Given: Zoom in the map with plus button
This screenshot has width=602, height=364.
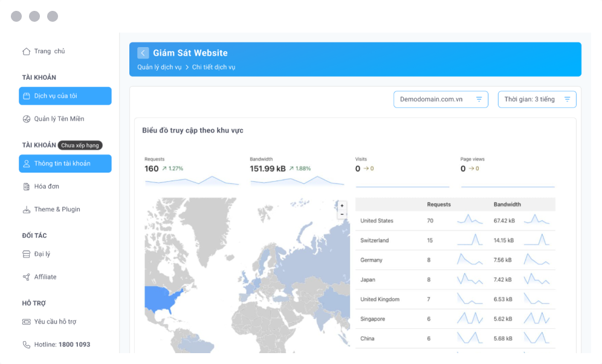Looking at the screenshot, I should pos(342,206).
